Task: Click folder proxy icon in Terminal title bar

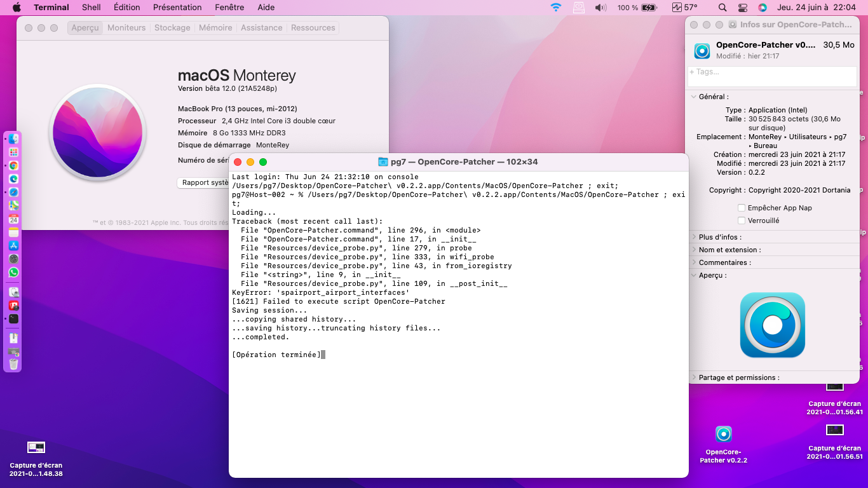Action: tap(383, 161)
